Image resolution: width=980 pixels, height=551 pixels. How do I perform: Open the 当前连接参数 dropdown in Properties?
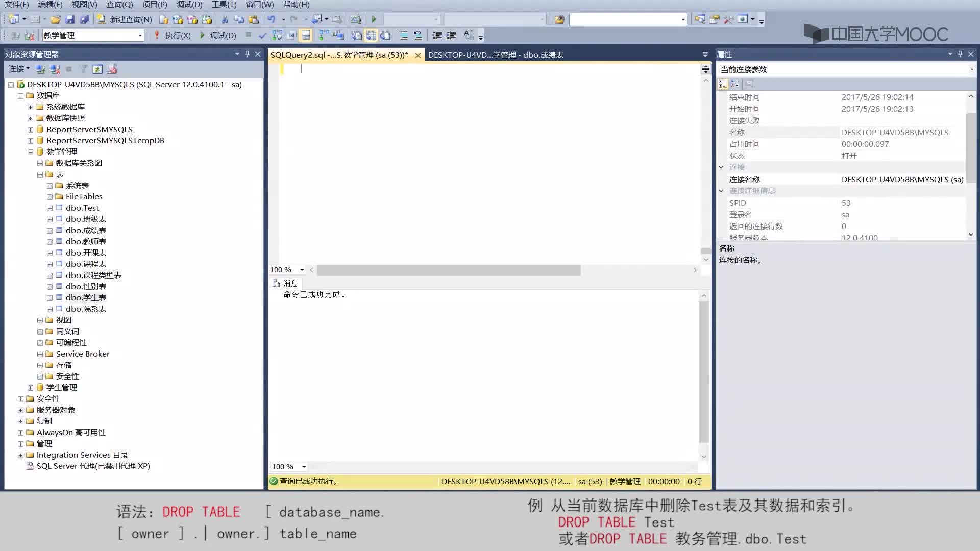coord(971,69)
